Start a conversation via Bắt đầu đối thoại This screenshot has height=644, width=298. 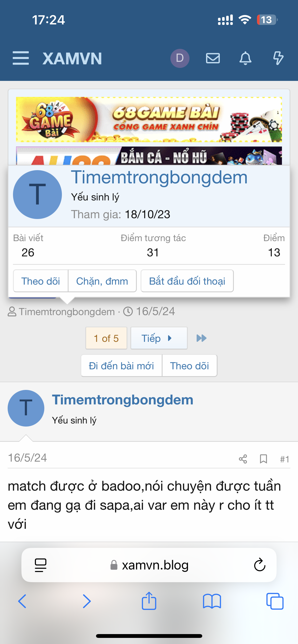(x=187, y=281)
